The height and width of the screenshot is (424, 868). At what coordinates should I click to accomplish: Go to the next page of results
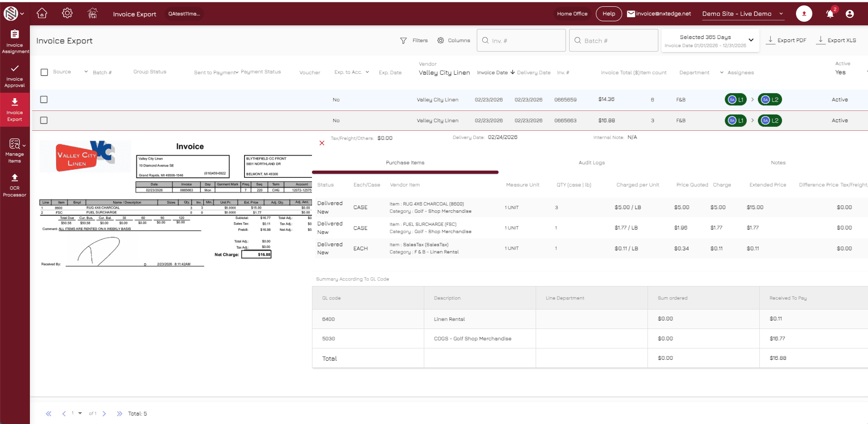(x=104, y=414)
